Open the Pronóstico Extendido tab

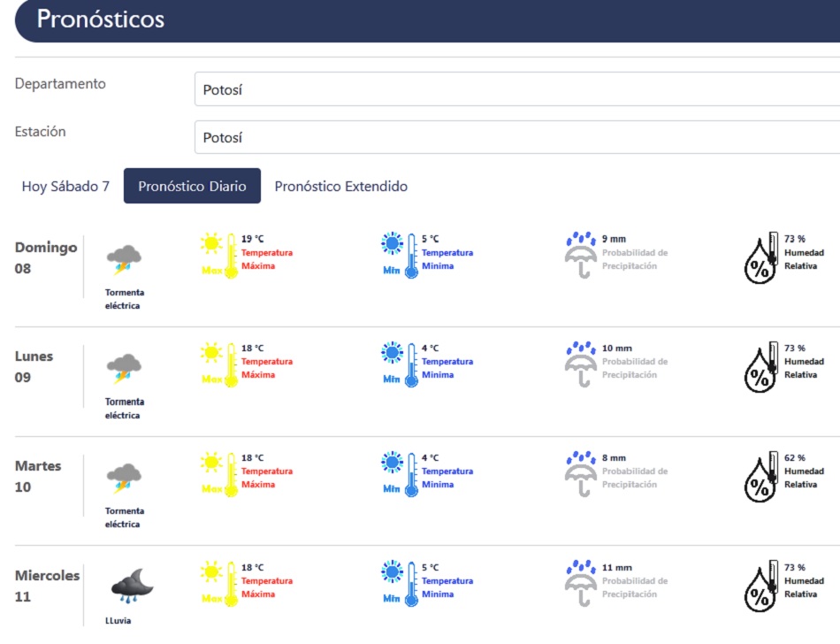(x=340, y=187)
